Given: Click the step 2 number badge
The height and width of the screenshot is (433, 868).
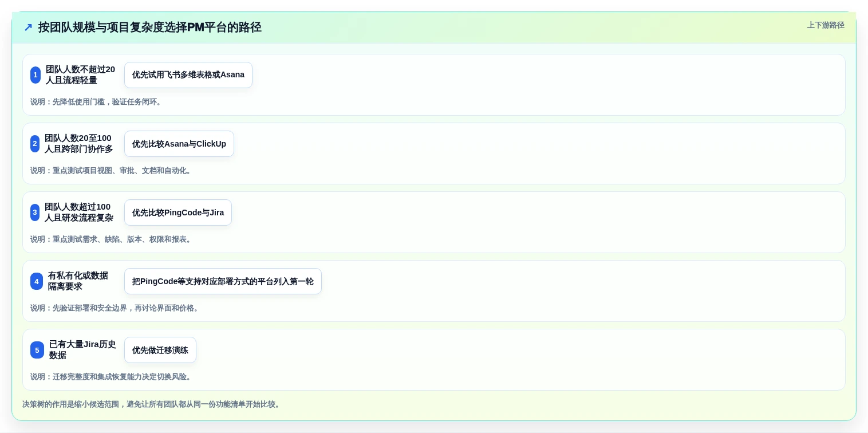Looking at the screenshot, I should coord(35,144).
